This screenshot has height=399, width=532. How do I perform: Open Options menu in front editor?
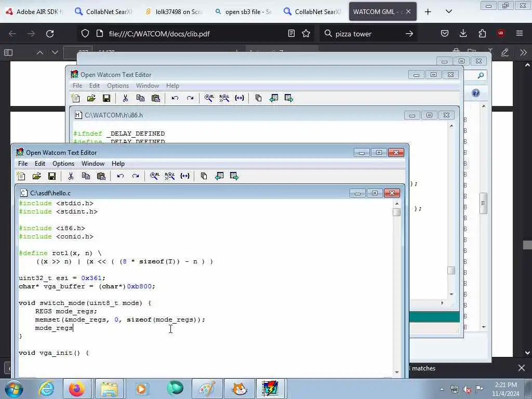[x=63, y=164]
